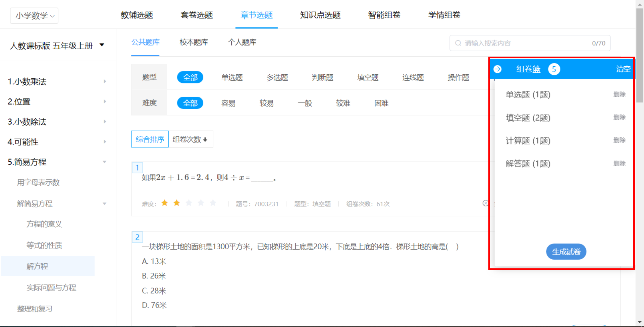Click the basket count badge 5
Image resolution: width=644 pixels, height=327 pixels.
pos(554,69)
